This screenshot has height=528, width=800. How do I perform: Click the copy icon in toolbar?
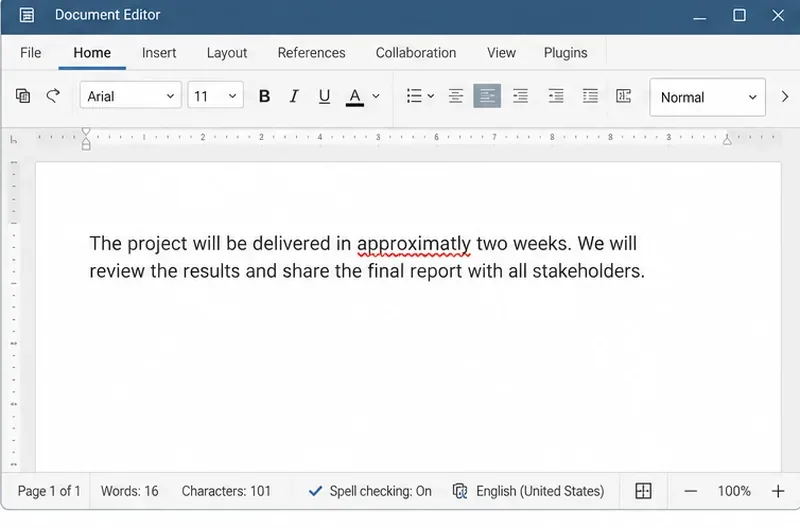coord(23,96)
